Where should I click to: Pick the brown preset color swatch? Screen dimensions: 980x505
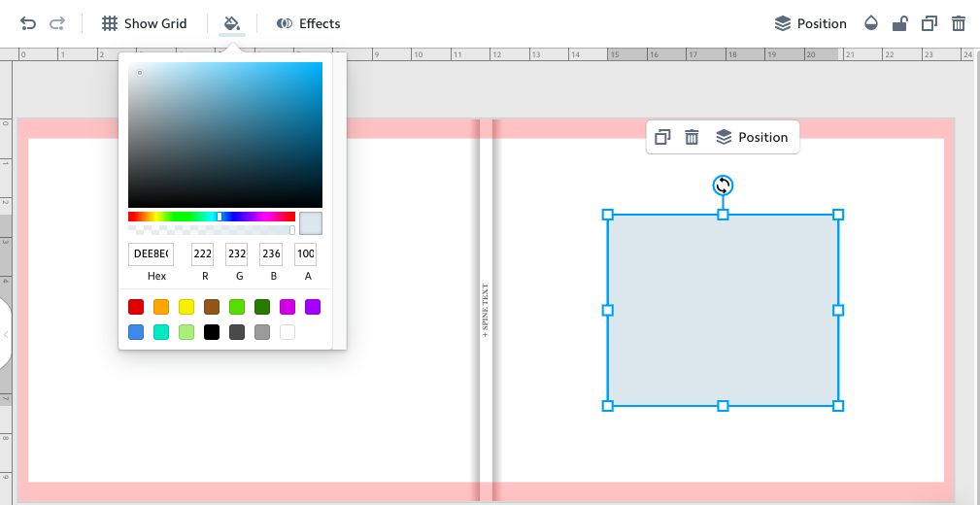pos(212,307)
